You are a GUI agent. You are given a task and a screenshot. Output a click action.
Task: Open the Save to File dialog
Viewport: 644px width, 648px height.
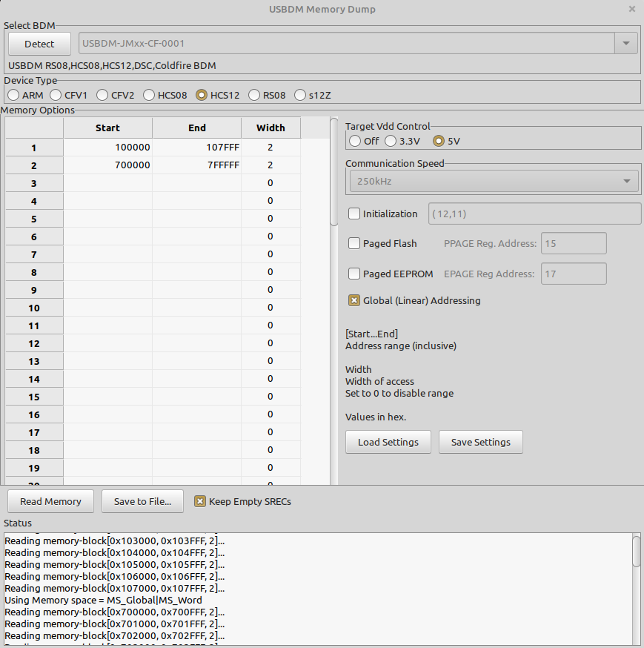tap(142, 500)
